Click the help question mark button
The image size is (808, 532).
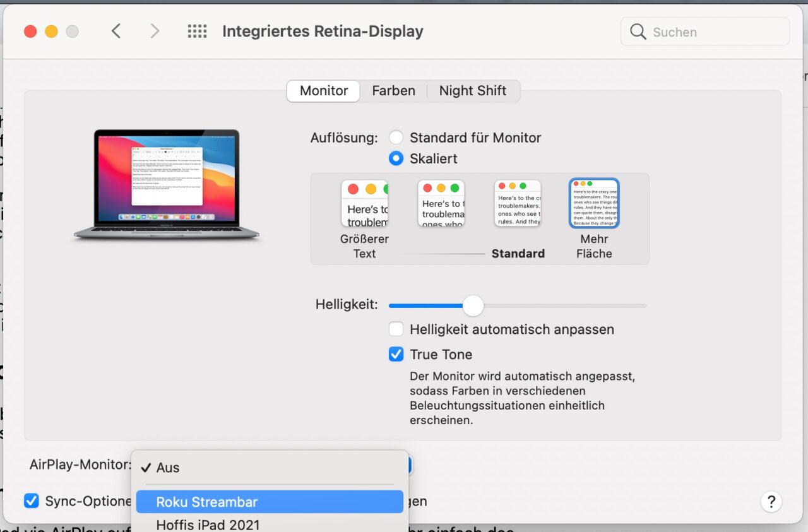pos(771,502)
